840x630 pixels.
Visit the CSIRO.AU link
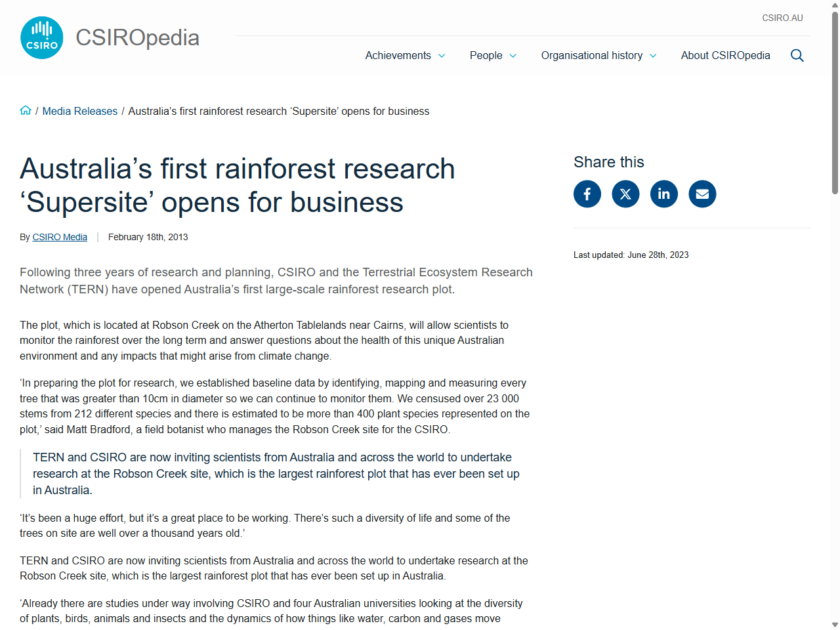click(x=782, y=18)
